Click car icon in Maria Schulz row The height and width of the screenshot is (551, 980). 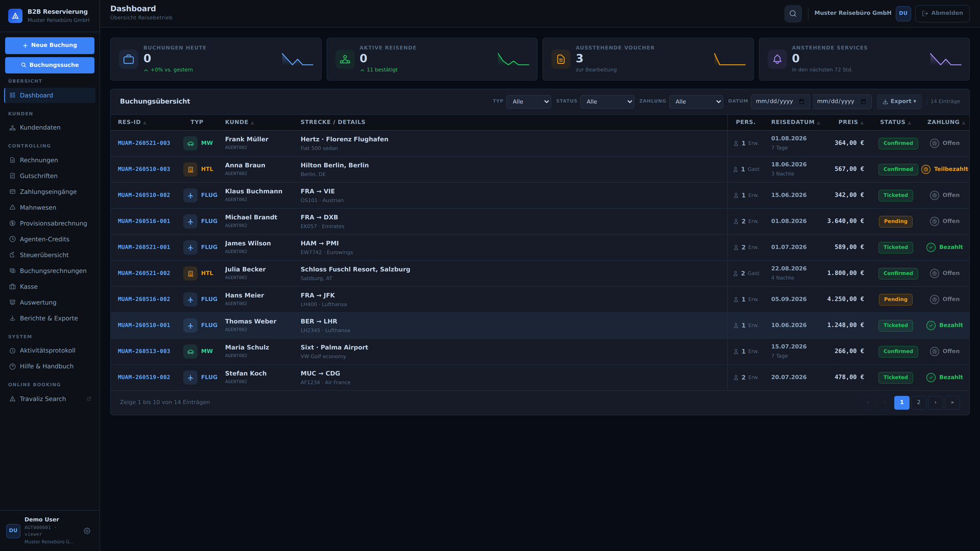pos(190,352)
